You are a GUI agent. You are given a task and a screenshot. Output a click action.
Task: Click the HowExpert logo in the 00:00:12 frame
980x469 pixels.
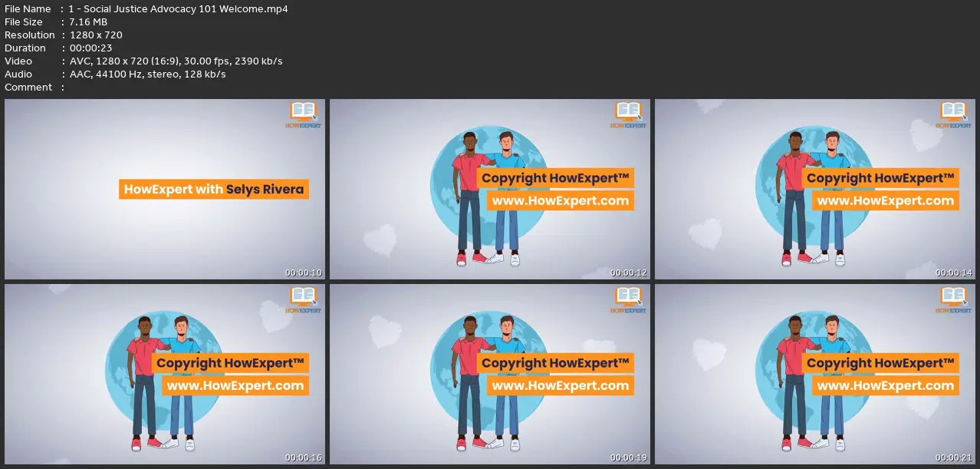pos(629,115)
